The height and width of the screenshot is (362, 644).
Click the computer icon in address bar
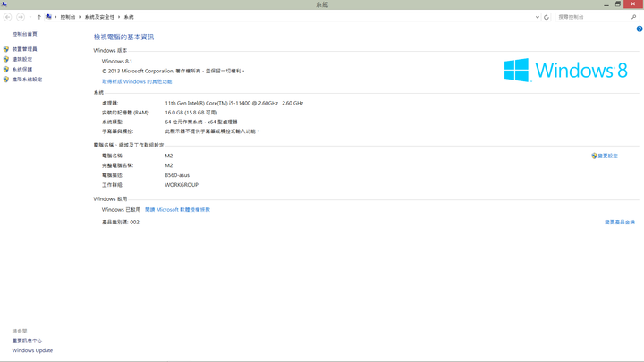[x=48, y=17]
